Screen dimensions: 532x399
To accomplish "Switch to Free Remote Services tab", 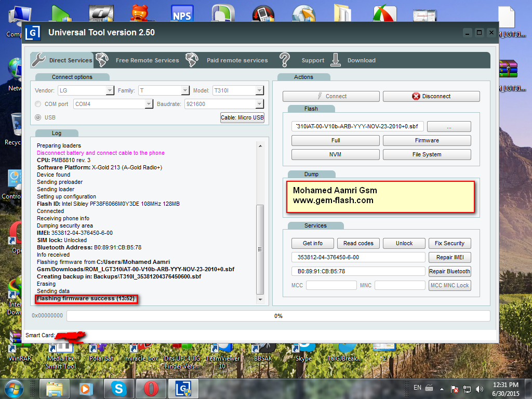I will point(147,60).
